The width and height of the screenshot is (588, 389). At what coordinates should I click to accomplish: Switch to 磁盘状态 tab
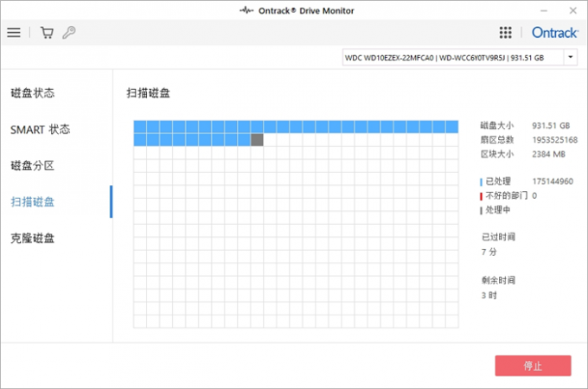[x=33, y=93]
